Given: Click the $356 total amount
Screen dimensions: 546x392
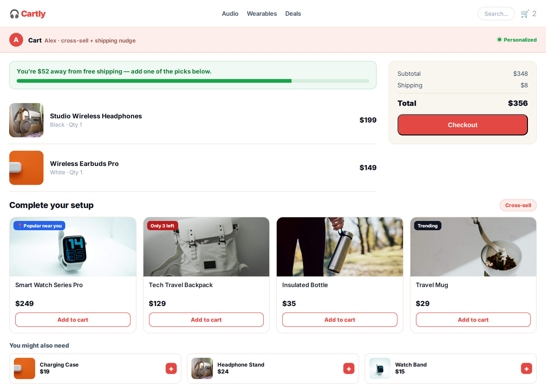Looking at the screenshot, I should (x=518, y=103).
